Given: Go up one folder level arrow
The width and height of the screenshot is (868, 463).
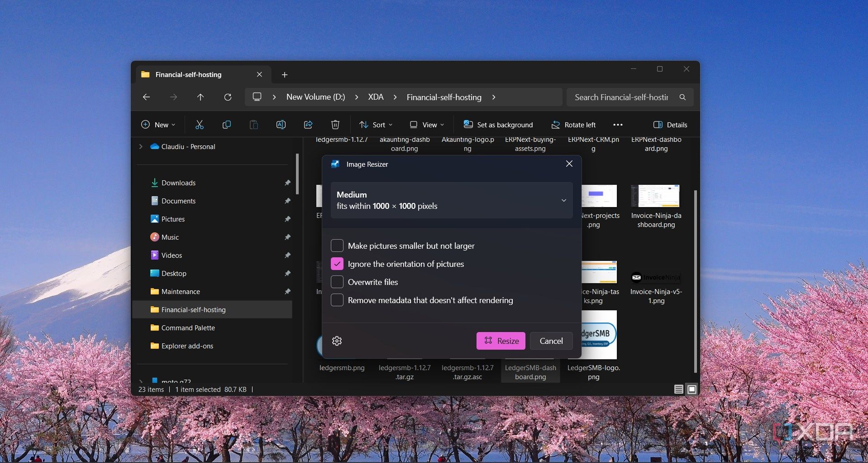Looking at the screenshot, I should [x=200, y=97].
